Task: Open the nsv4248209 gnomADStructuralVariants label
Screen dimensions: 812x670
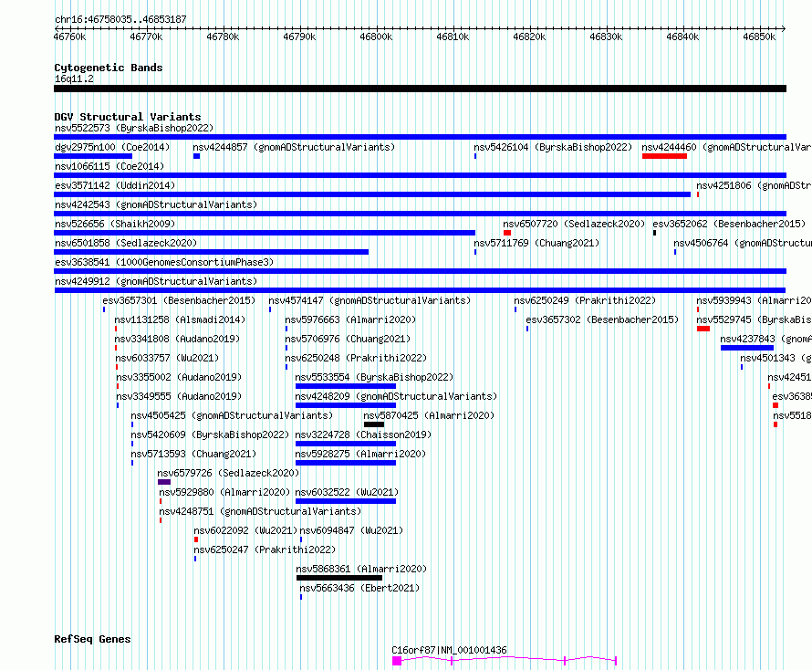Action: [396, 396]
